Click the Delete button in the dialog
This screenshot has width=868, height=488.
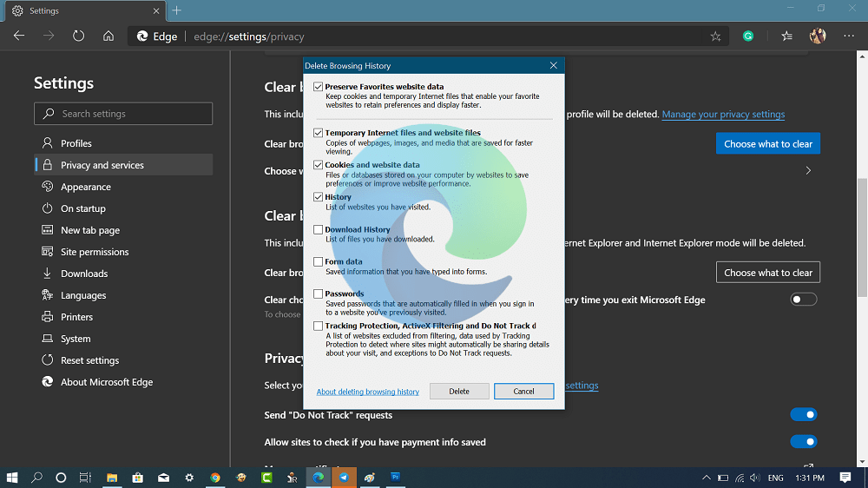point(459,391)
